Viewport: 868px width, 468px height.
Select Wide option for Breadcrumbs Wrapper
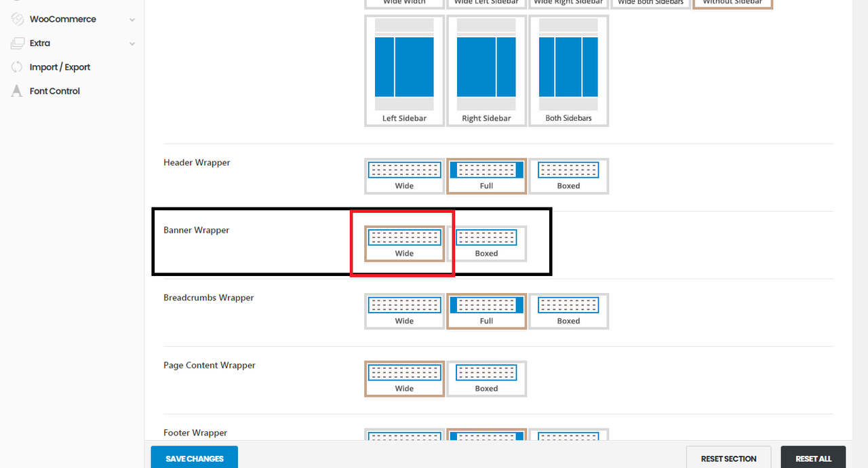[404, 311]
